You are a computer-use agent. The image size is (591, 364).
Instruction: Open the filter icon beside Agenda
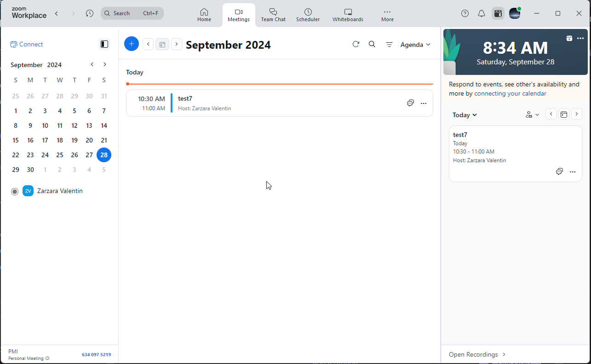[389, 45]
